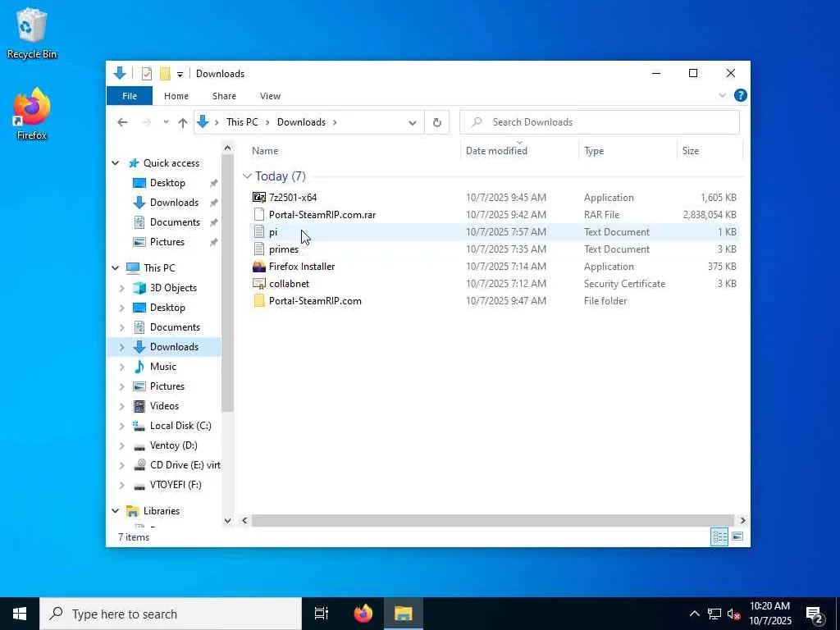The height and width of the screenshot is (630, 840).
Task: Open the Windows Start menu
Action: [20, 614]
